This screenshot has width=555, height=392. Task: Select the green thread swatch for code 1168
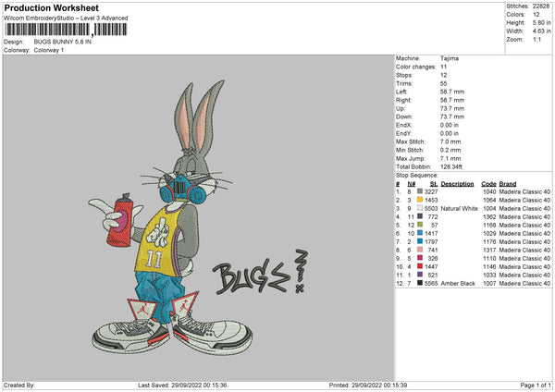pyautogui.click(x=420, y=225)
